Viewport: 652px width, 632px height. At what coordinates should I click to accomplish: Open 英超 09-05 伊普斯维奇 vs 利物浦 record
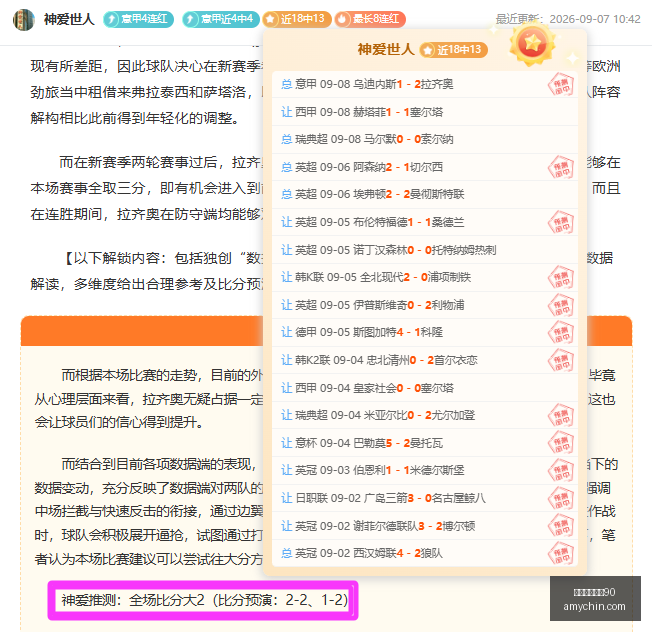click(x=425, y=305)
